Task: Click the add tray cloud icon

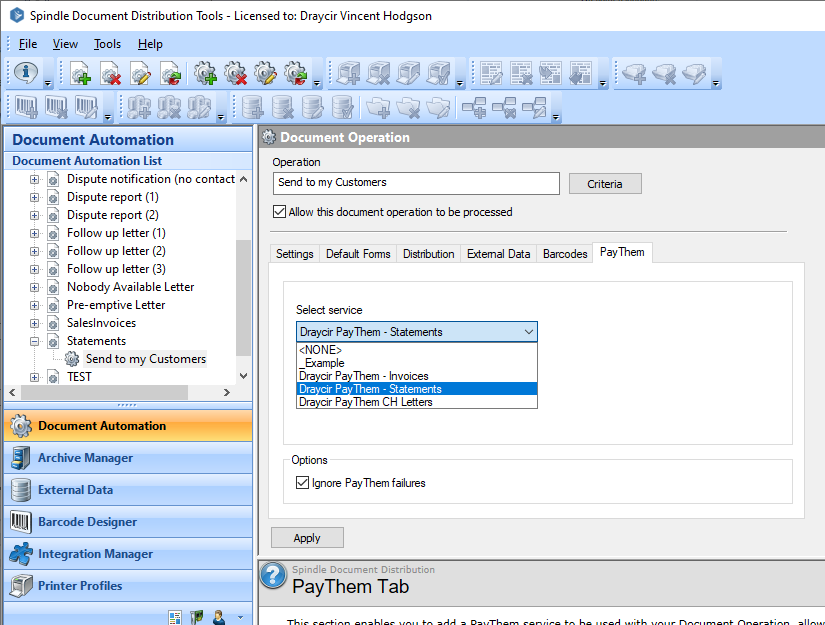Action: [634, 74]
